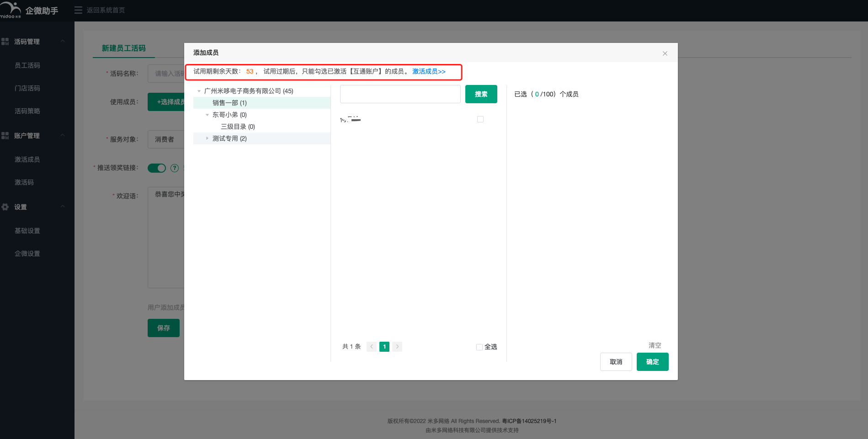Click the 取消 button
This screenshot has width=868, height=439.
tap(616, 362)
